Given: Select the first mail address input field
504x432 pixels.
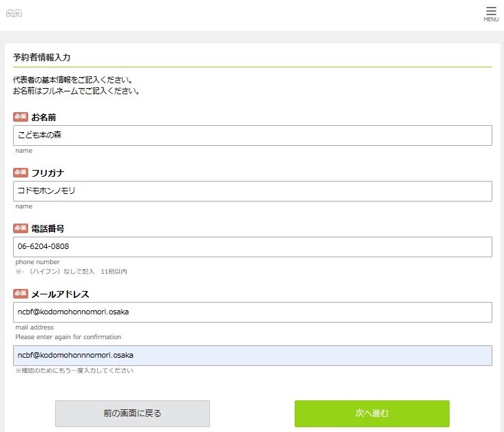Looking at the screenshot, I should 252,312.
